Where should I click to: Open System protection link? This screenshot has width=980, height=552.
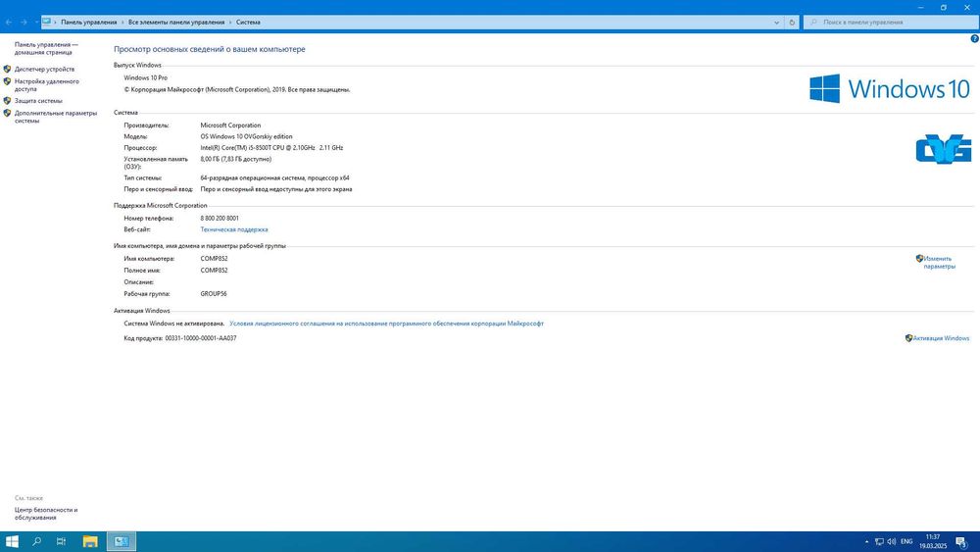click(x=38, y=101)
